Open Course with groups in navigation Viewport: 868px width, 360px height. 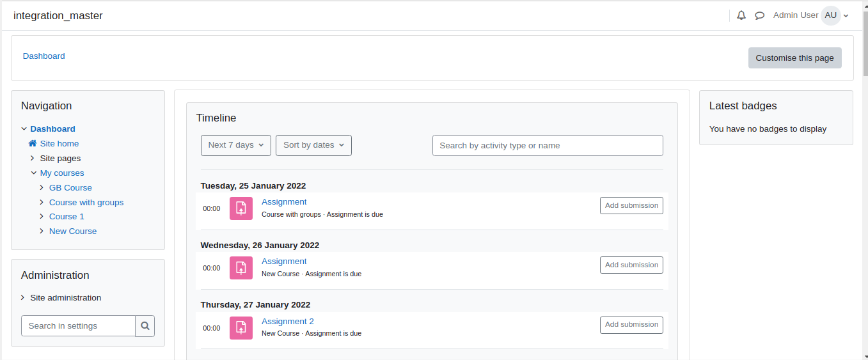point(86,202)
